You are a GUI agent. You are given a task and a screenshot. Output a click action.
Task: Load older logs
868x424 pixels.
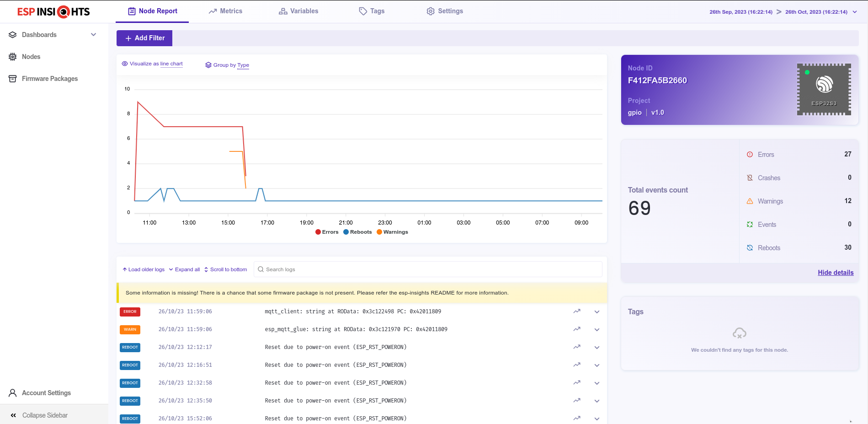(144, 269)
